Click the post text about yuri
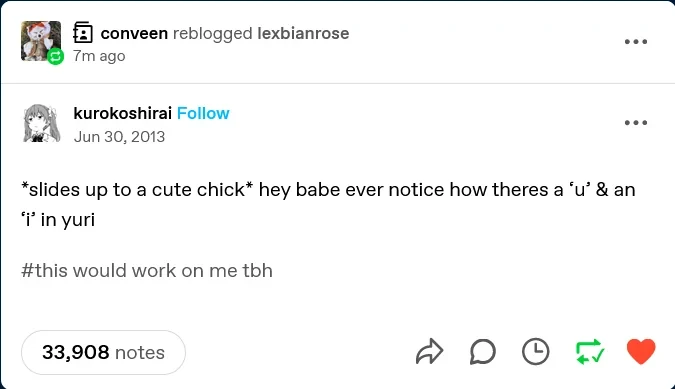The height and width of the screenshot is (389, 675). click(x=328, y=204)
